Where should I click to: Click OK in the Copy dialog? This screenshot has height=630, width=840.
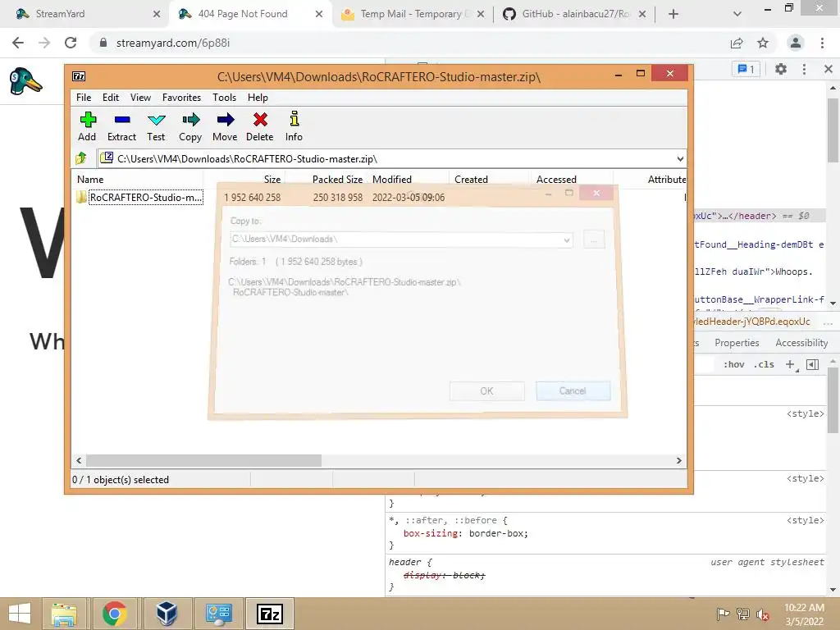coord(486,391)
